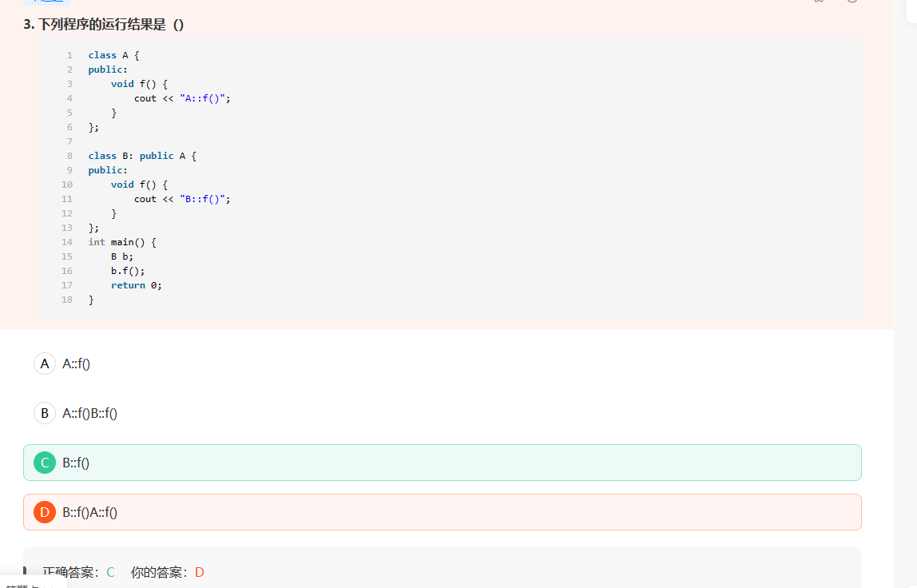Click the 'B b;' declaration in main
The image size is (917, 588).
(122, 256)
